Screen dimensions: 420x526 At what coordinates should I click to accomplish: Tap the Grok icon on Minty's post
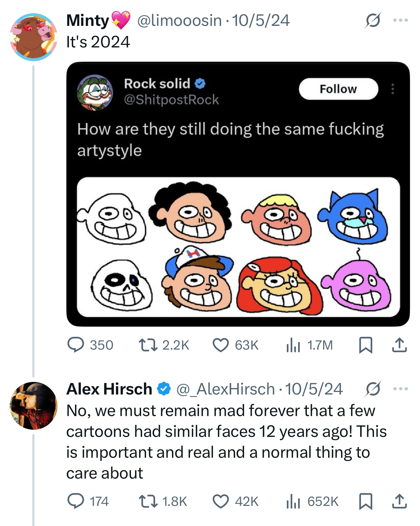pos(373,20)
